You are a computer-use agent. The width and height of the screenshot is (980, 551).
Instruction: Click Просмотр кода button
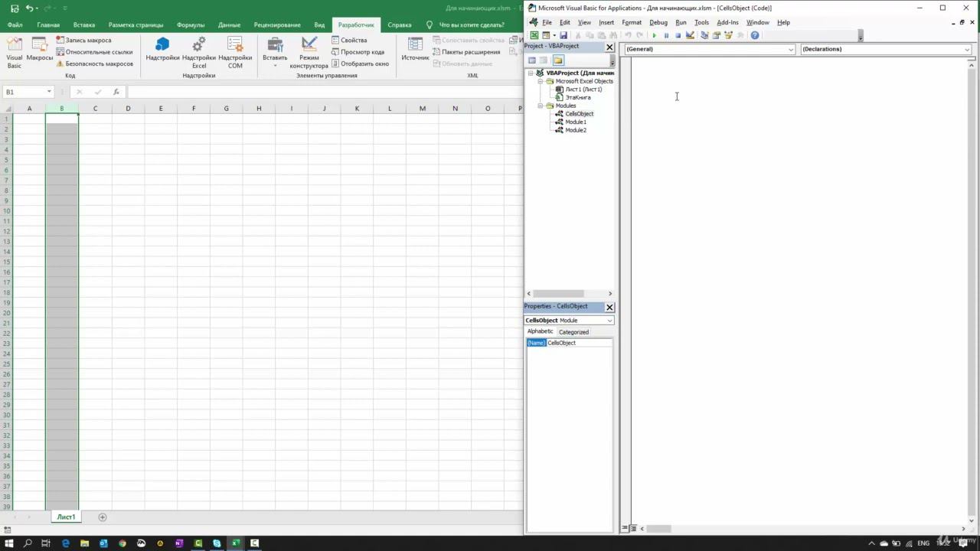358,52
